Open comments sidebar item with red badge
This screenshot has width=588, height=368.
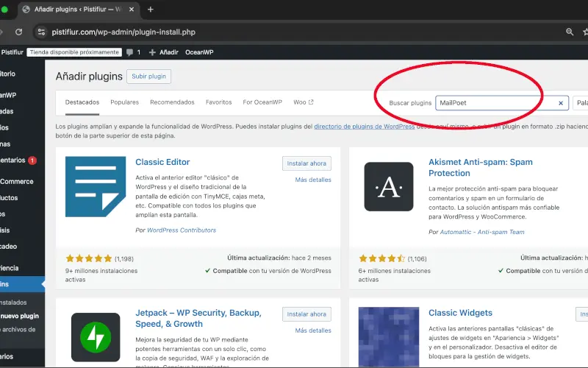click(x=17, y=160)
